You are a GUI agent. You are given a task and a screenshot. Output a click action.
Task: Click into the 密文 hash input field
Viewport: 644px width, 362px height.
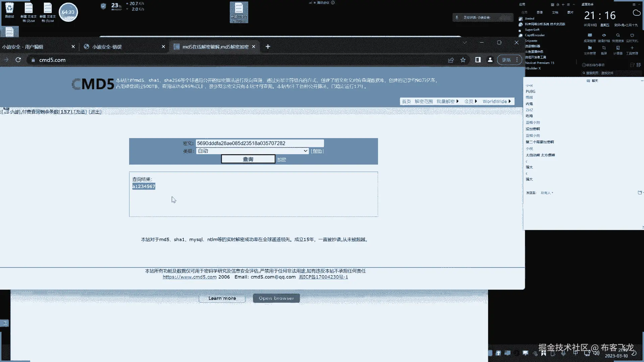tap(260, 143)
